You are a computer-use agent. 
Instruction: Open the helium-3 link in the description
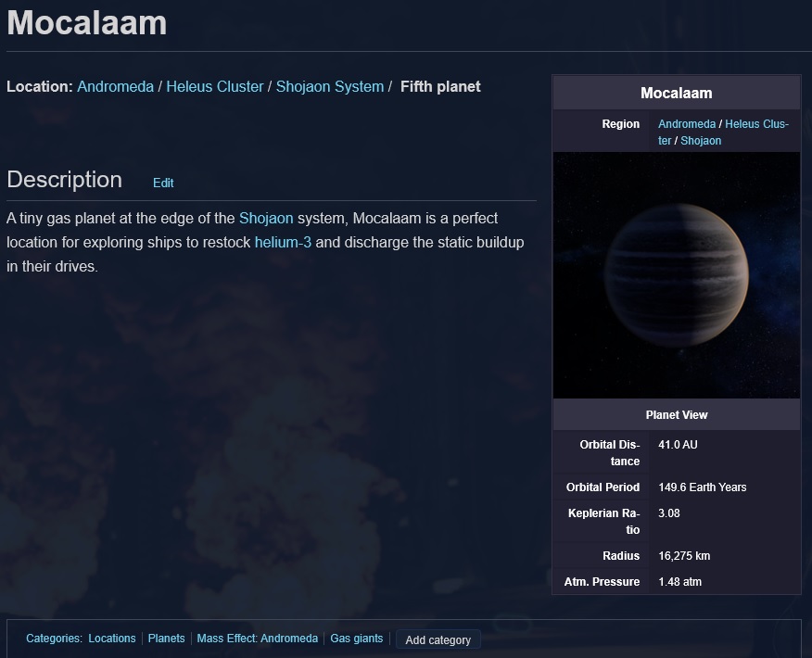[283, 242]
